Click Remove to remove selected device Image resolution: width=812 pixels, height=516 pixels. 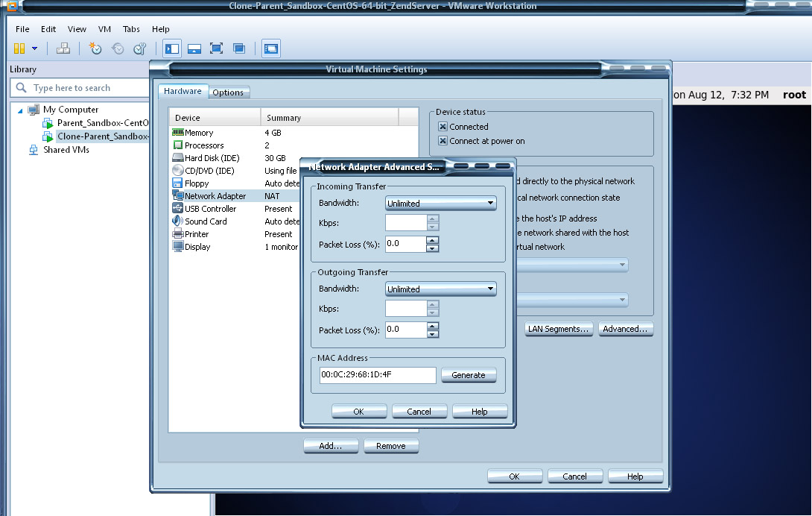click(391, 446)
